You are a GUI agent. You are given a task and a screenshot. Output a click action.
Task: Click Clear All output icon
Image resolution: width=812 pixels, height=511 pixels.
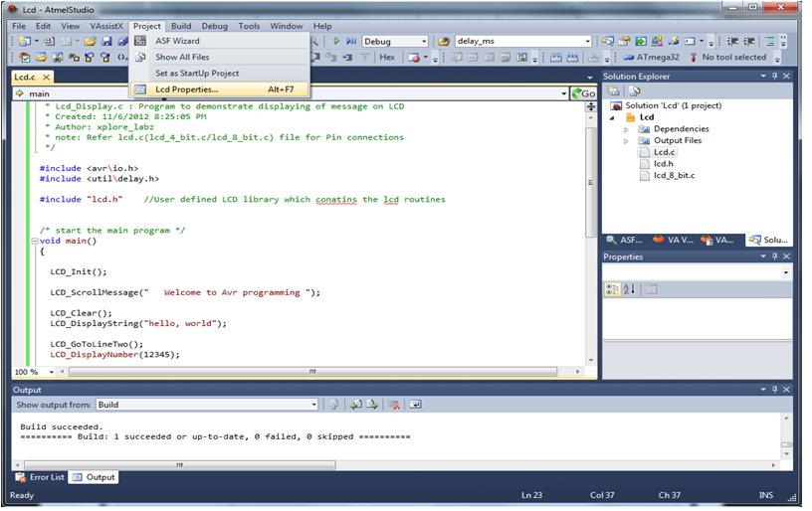395,405
